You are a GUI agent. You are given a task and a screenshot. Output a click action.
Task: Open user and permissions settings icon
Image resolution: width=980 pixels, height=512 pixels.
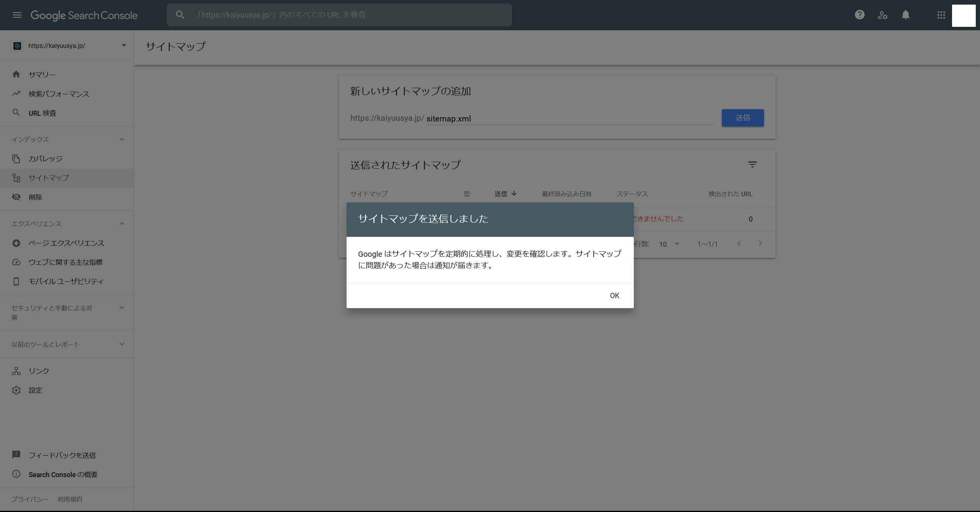tap(882, 15)
